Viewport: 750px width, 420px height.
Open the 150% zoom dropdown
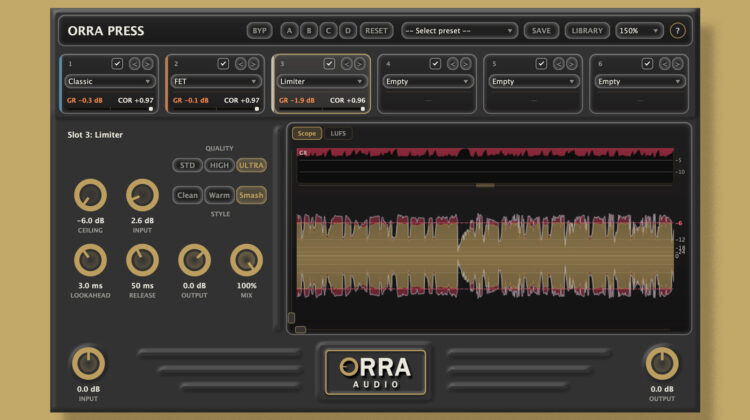click(640, 31)
